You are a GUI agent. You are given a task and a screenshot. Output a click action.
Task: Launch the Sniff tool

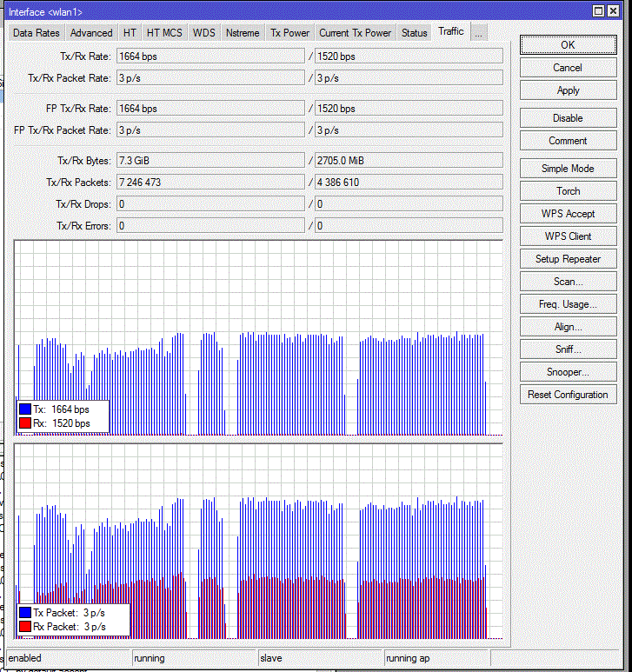[569, 349]
